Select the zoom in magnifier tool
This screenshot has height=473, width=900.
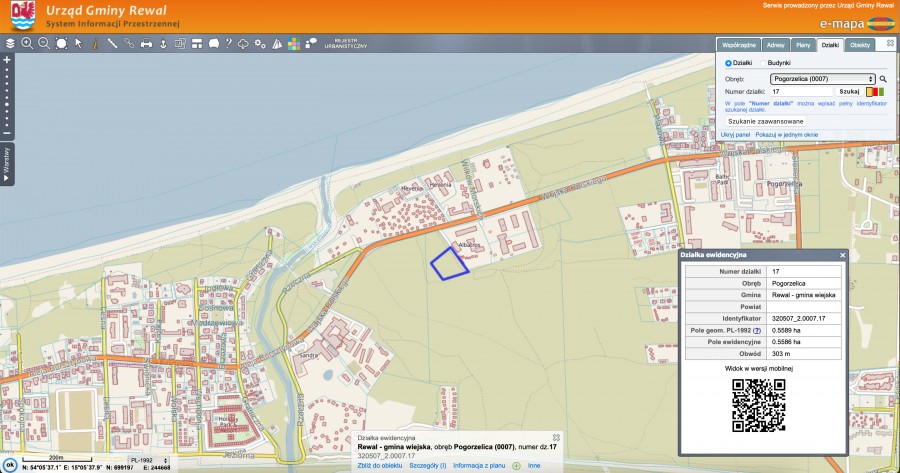pos(27,44)
